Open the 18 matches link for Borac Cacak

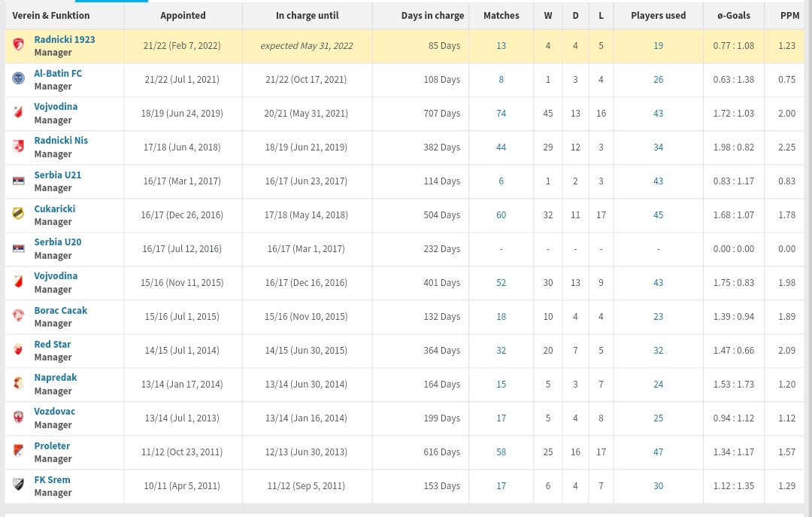click(501, 316)
